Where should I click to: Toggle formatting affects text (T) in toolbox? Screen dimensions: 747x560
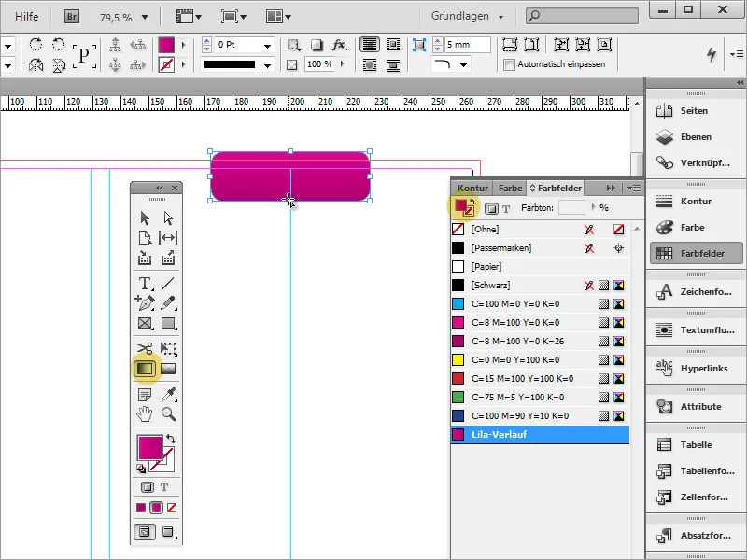tap(164, 487)
